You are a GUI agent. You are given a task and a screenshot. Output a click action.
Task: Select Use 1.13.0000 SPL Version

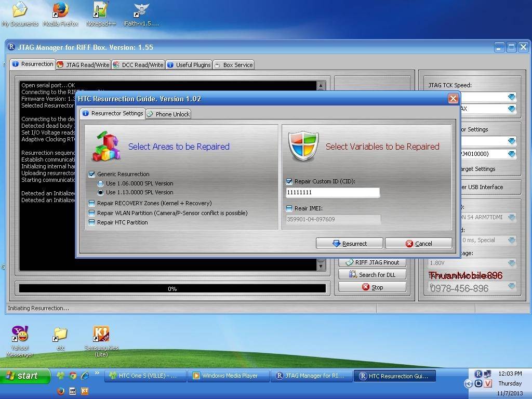(x=100, y=192)
